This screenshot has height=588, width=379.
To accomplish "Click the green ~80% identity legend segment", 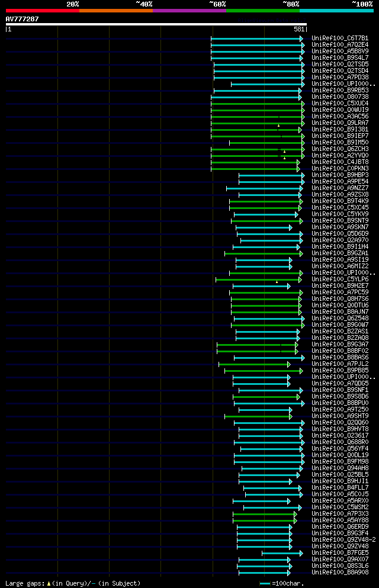I will tap(263, 11).
